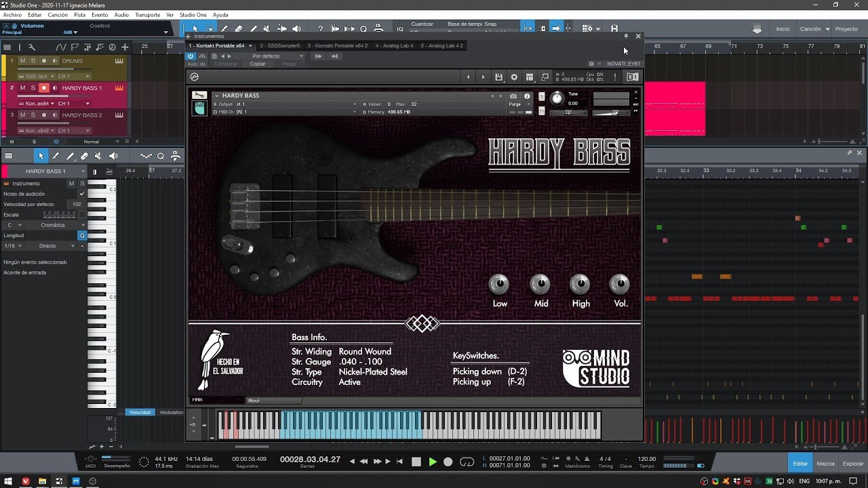Mute the HARDY BASS 2 track
The height and width of the screenshot is (488, 868).
[x=22, y=115]
